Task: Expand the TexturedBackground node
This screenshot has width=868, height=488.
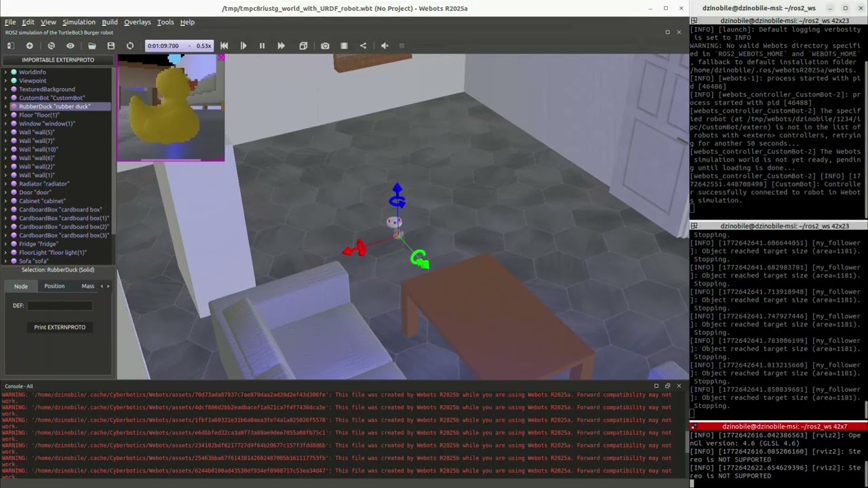Action: tap(5, 89)
